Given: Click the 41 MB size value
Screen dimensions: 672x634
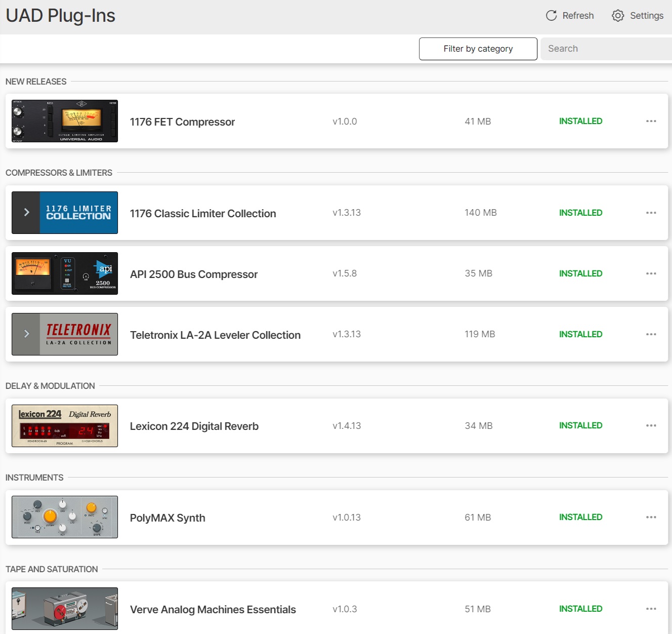Looking at the screenshot, I should (x=478, y=122).
